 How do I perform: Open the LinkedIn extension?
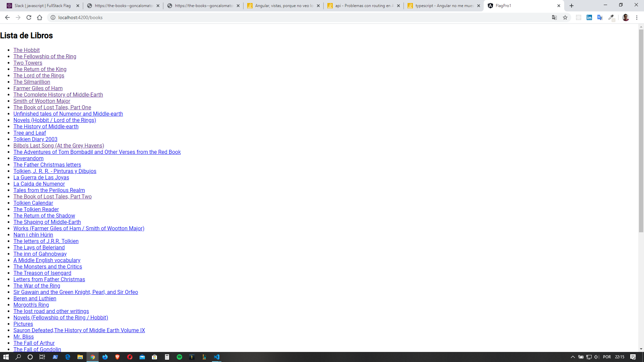click(x=589, y=17)
